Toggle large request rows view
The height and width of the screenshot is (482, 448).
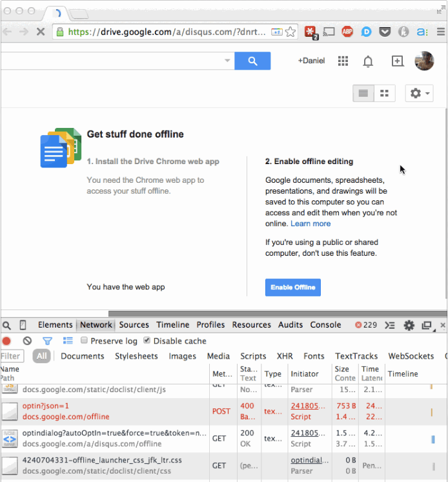[x=68, y=341]
